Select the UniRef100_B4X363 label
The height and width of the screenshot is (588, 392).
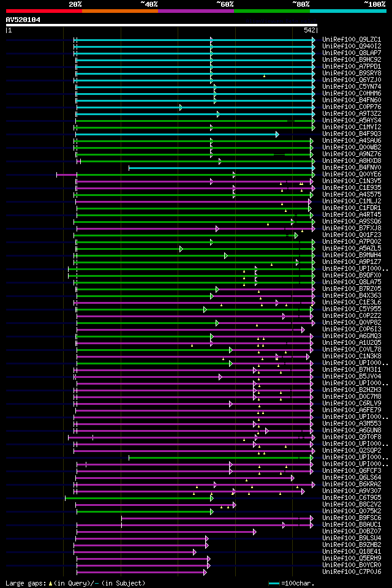[x=352, y=296]
